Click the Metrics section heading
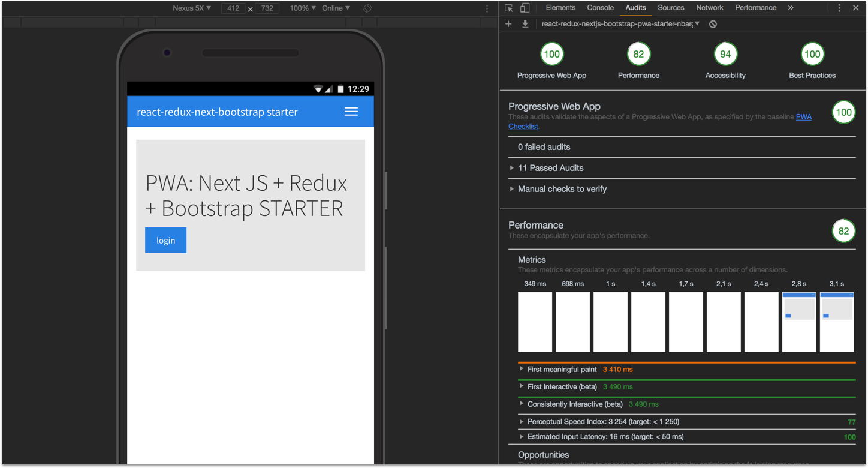Viewport: 868px width, 468px height. 532,260
